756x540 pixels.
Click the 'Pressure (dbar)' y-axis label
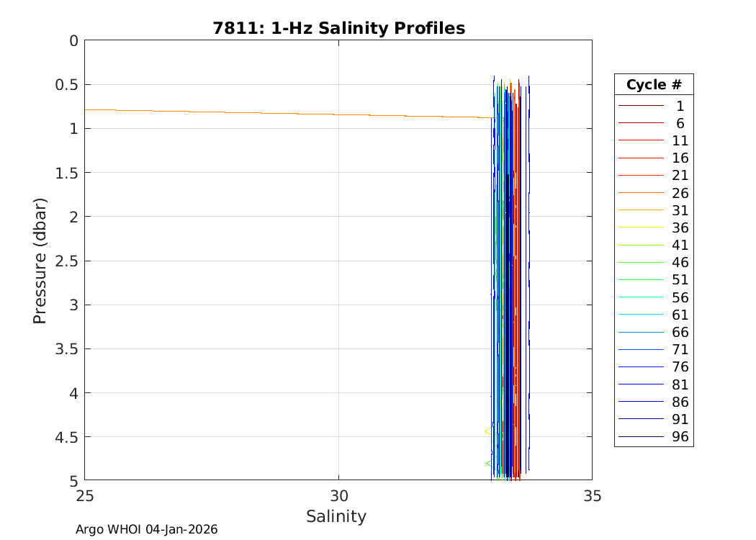(x=40, y=261)
